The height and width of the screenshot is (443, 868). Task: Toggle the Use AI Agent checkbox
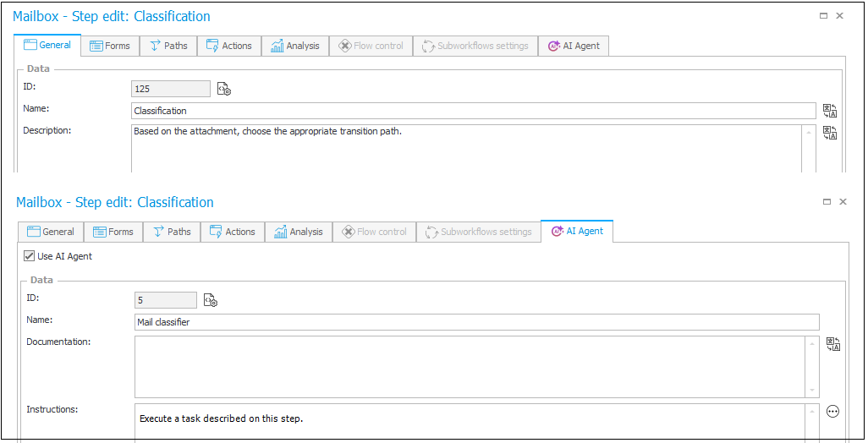pyautogui.click(x=30, y=256)
